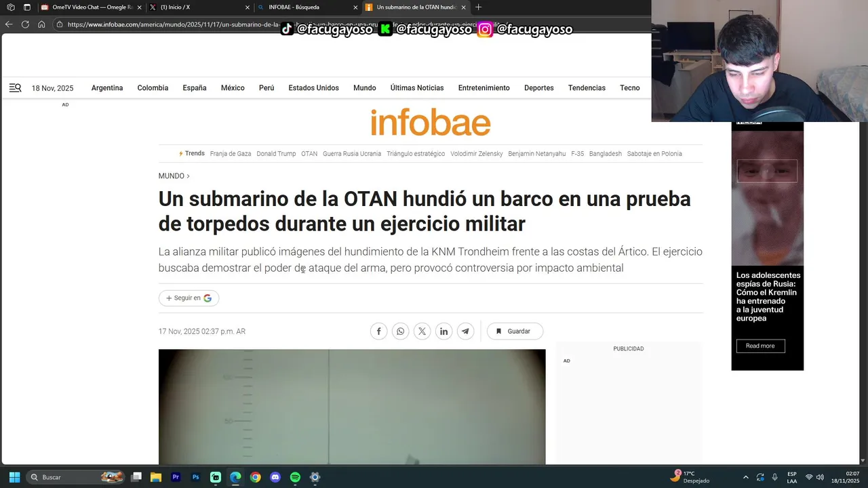Switch to Microsoft Edge on taskbar
This screenshot has width=868, height=488.
pos(235,477)
